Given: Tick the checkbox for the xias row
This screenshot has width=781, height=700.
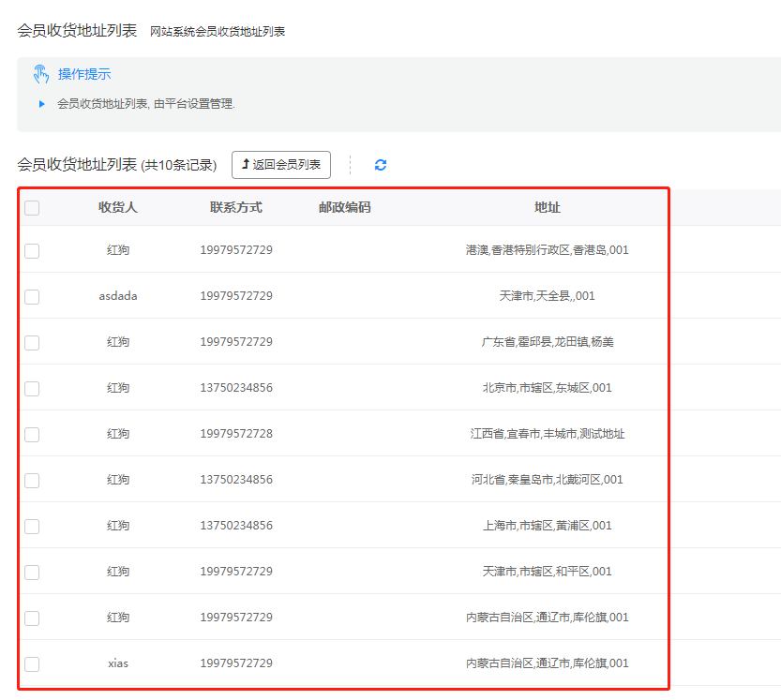Looking at the screenshot, I should [x=32, y=663].
